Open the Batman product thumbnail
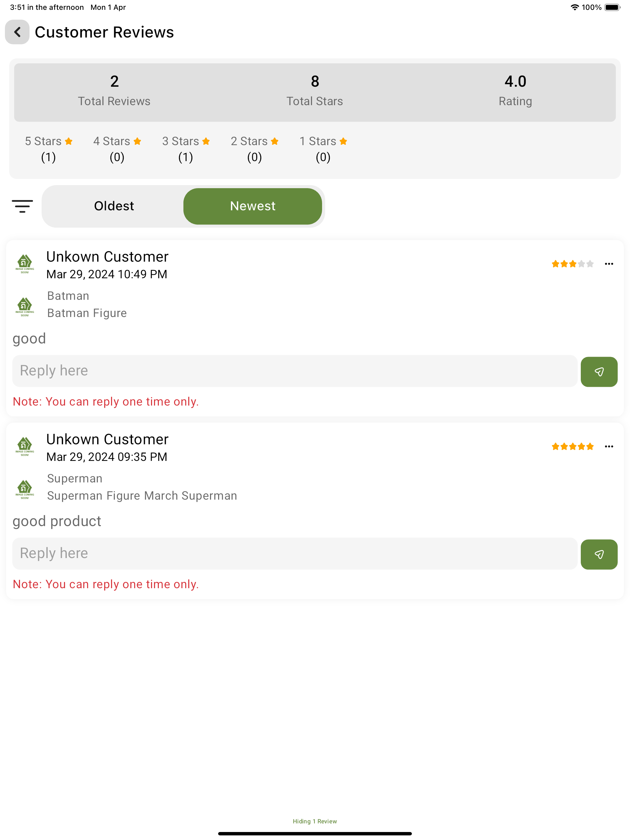 25,307
